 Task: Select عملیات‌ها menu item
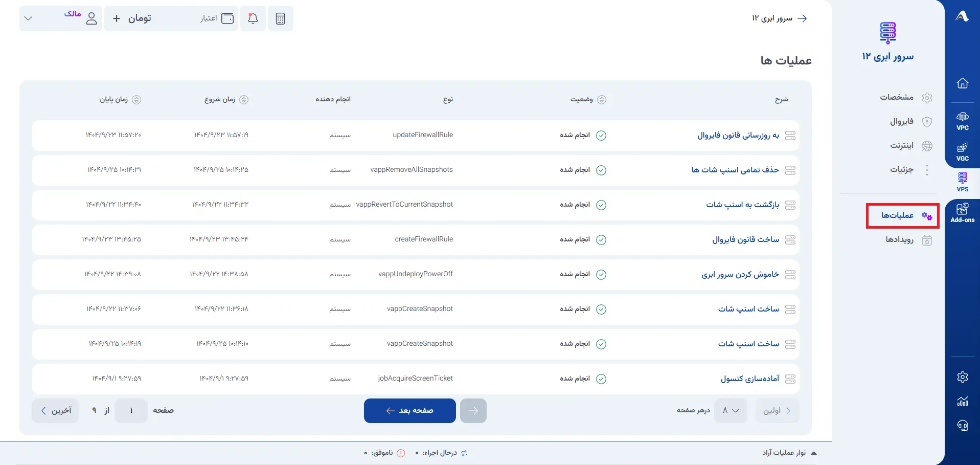pyautogui.click(x=902, y=215)
